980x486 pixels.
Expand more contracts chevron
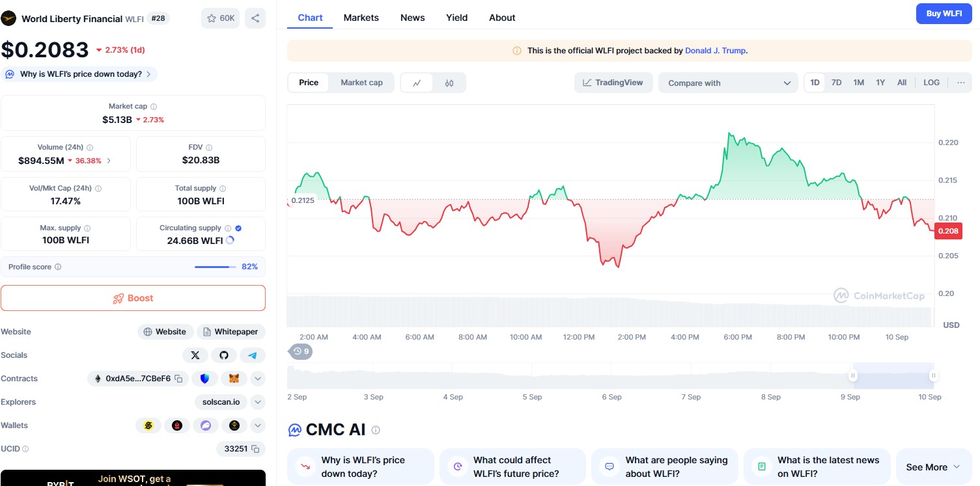point(258,379)
